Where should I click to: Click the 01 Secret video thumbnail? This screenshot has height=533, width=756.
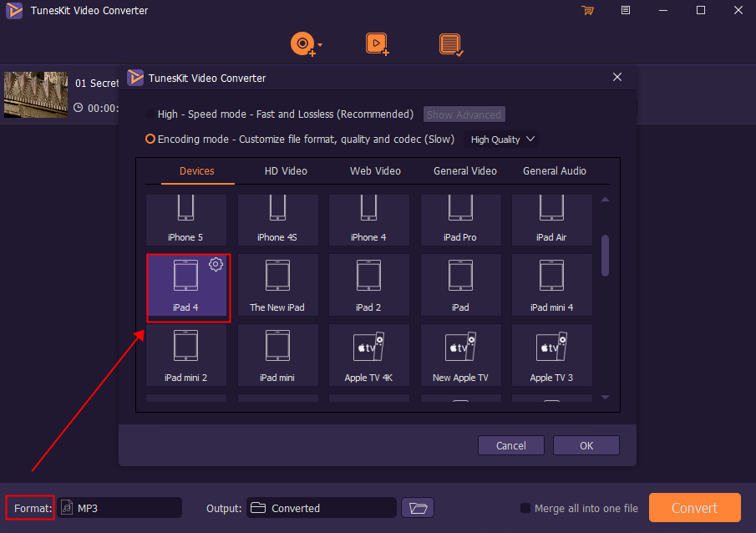[x=36, y=94]
